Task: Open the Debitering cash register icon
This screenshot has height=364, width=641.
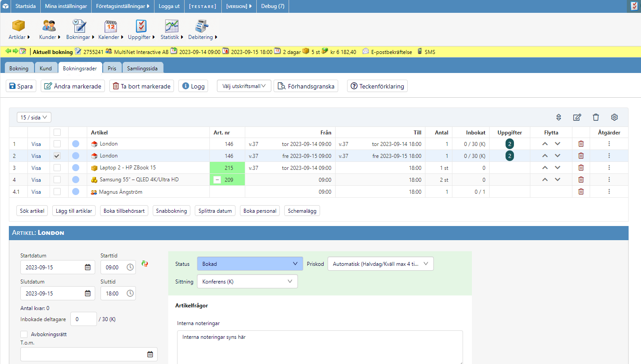Action: [201, 27]
